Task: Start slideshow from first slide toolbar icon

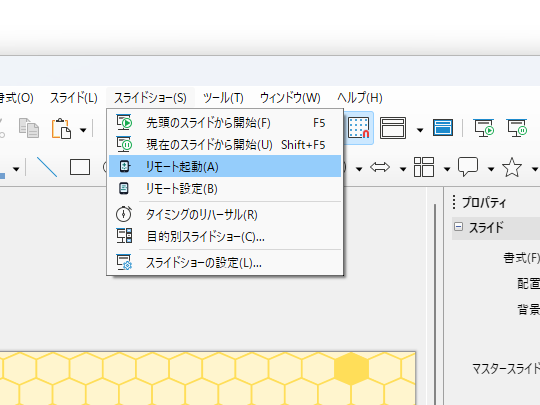Action: pyautogui.click(x=484, y=128)
